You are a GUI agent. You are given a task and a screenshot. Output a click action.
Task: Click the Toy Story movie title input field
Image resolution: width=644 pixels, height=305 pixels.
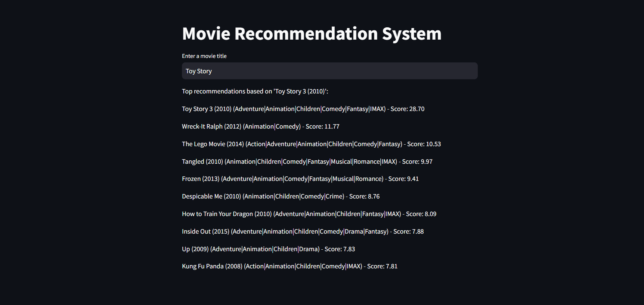coord(329,71)
